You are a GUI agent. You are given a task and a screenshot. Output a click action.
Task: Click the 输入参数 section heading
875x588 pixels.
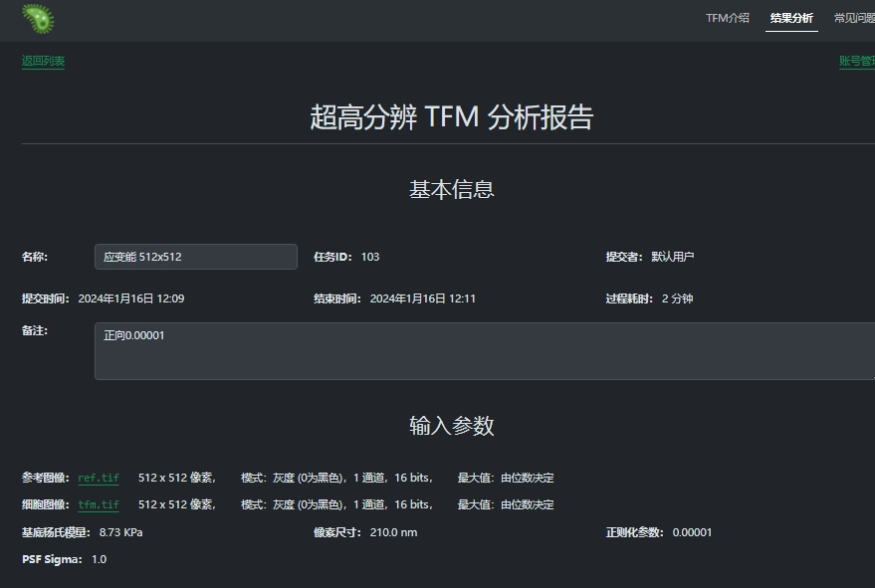452,426
